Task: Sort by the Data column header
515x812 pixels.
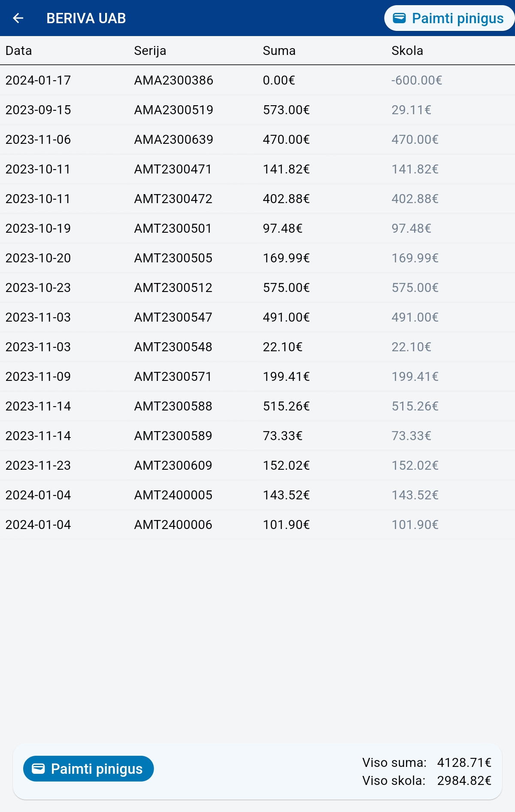Action: pyautogui.click(x=18, y=51)
